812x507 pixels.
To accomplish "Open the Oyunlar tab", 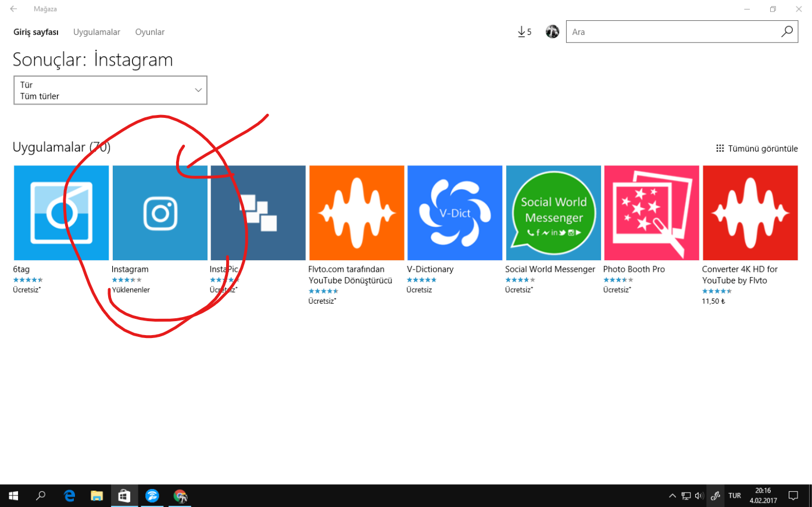I will (x=150, y=32).
